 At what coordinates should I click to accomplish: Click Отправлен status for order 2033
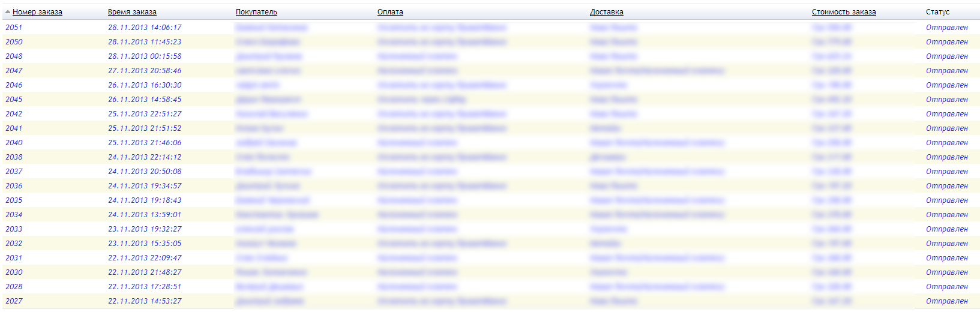946,229
